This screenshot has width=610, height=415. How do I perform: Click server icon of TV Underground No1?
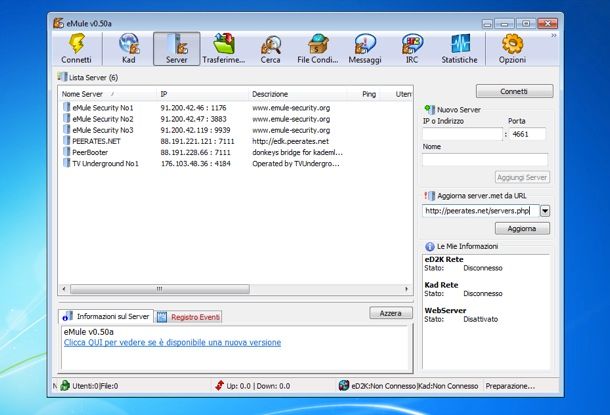coord(67,163)
